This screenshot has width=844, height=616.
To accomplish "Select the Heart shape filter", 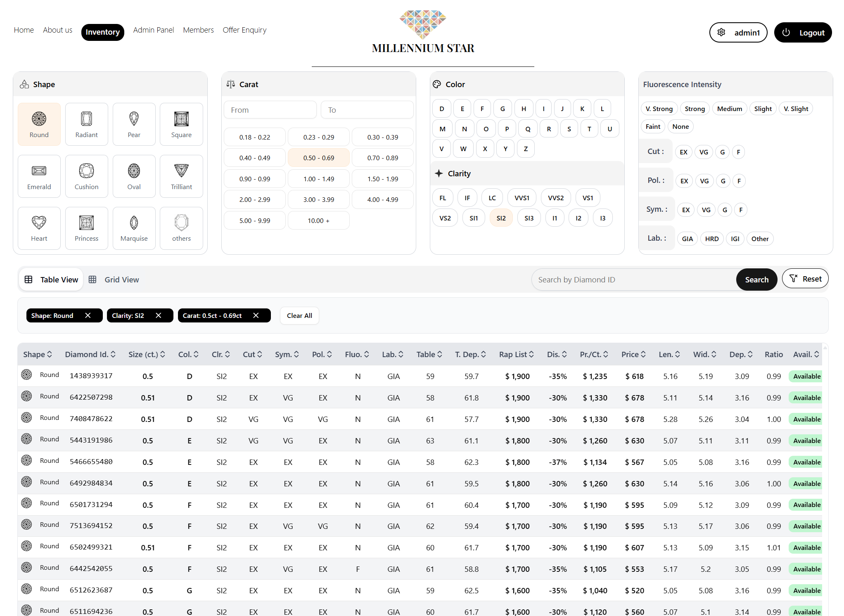I will (39, 228).
